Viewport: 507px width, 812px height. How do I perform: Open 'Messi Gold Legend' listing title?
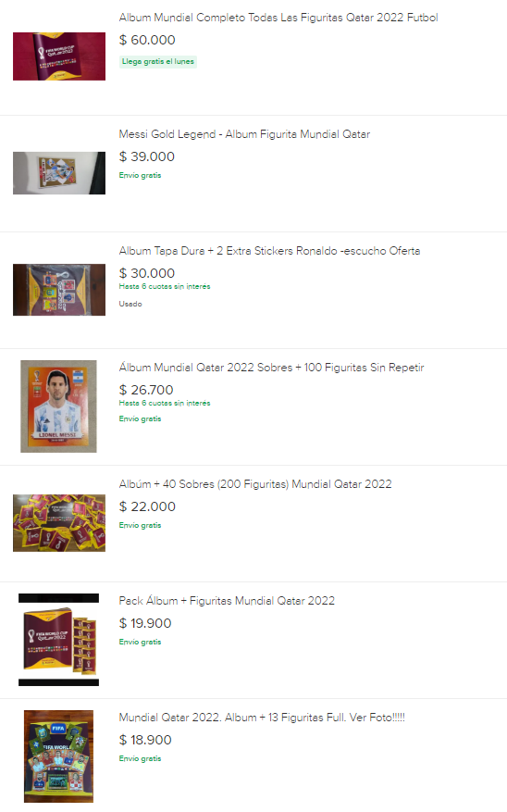(x=244, y=134)
